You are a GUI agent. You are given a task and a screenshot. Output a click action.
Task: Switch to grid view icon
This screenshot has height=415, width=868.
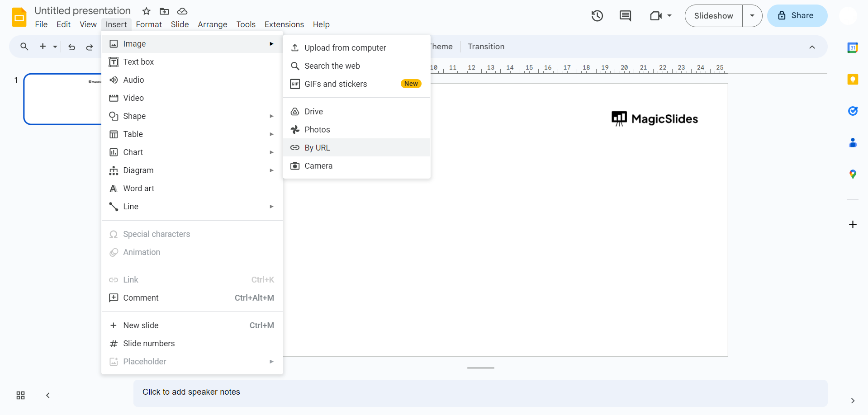point(21,396)
